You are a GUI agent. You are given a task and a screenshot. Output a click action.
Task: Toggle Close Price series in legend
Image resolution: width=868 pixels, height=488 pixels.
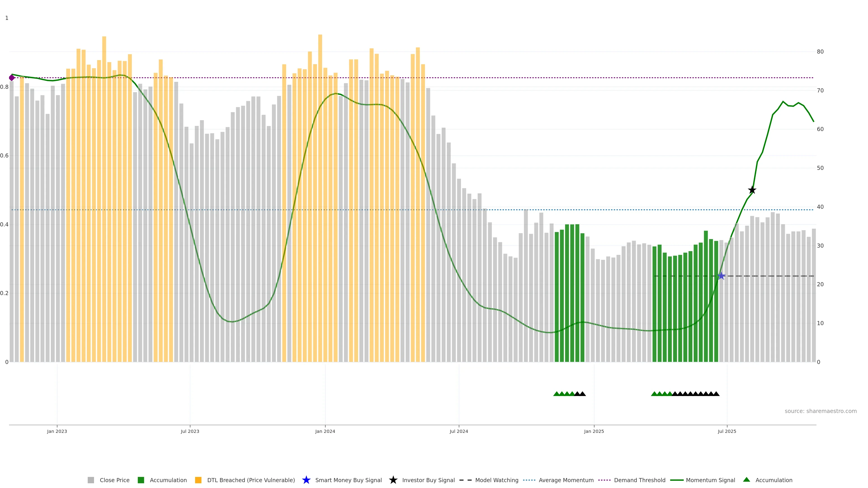click(114, 480)
